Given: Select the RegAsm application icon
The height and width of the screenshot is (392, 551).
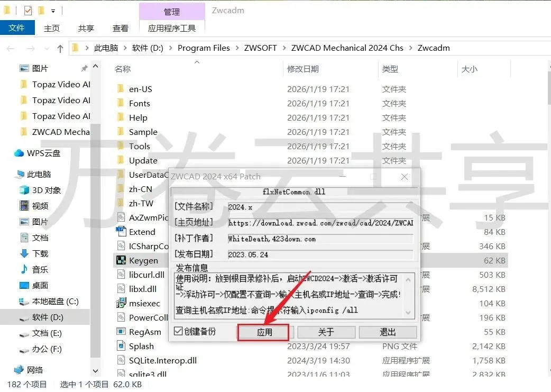Looking at the screenshot, I should click(x=121, y=332).
